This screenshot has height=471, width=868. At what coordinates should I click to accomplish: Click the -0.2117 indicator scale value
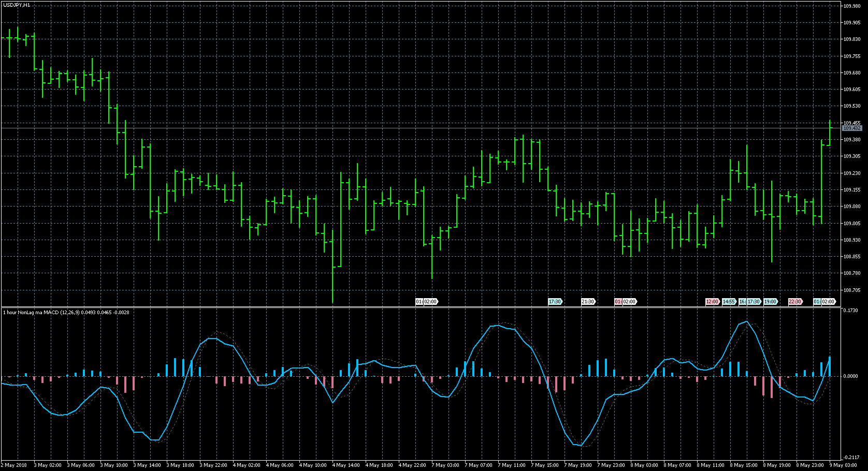[850, 457]
